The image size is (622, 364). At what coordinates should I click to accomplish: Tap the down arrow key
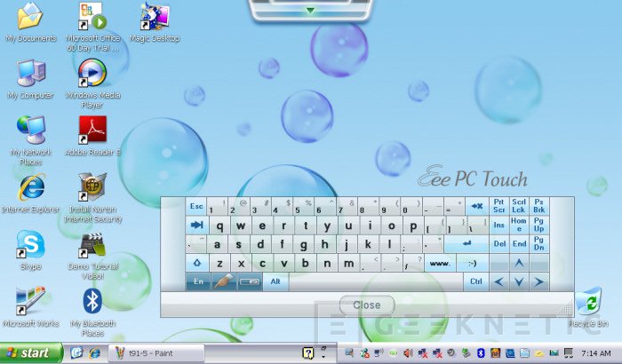click(x=519, y=282)
